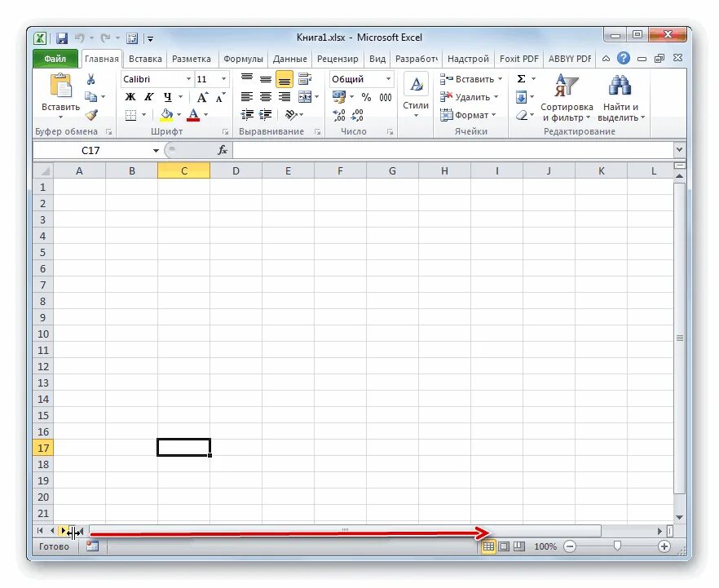This screenshot has height=588, width=719.
Task: Click the Decrease indent icon
Action: pyautogui.click(x=247, y=115)
